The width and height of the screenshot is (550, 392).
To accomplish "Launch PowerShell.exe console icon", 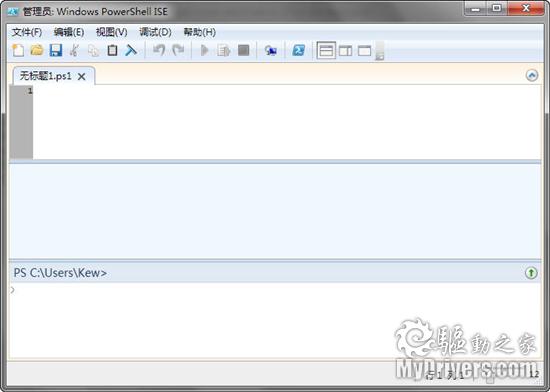I will pyautogui.click(x=299, y=50).
